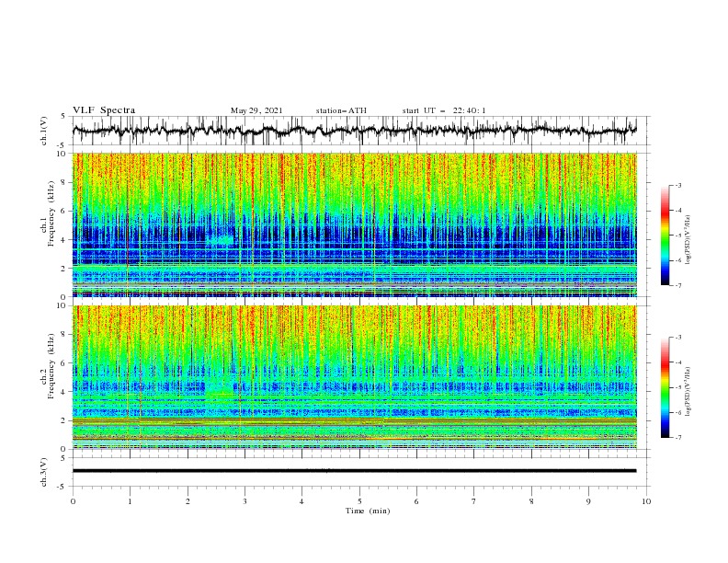Click the 'ch.1(V)' waveform axis label
The height and width of the screenshot is (563, 728).
[44, 131]
